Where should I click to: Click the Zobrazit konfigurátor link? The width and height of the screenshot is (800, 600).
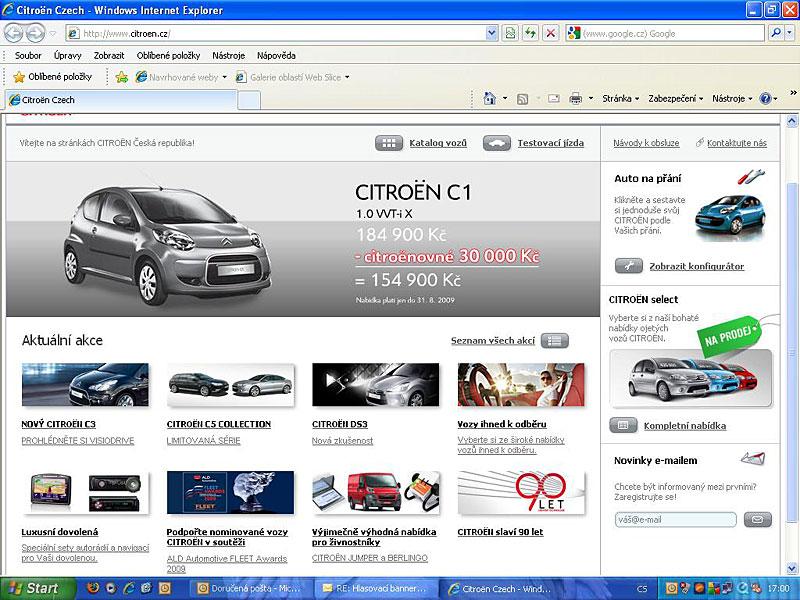696,266
